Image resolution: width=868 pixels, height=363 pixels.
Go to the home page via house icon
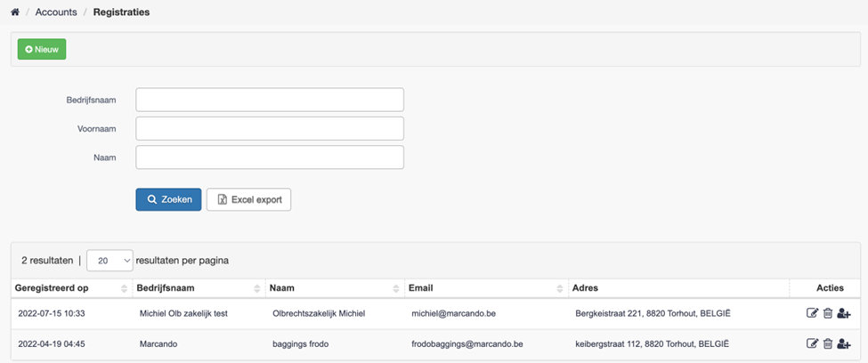15,12
